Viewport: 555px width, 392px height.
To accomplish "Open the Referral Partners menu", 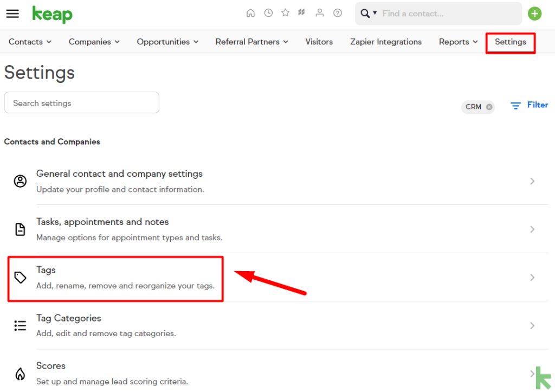I will click(x=251, y=42).
